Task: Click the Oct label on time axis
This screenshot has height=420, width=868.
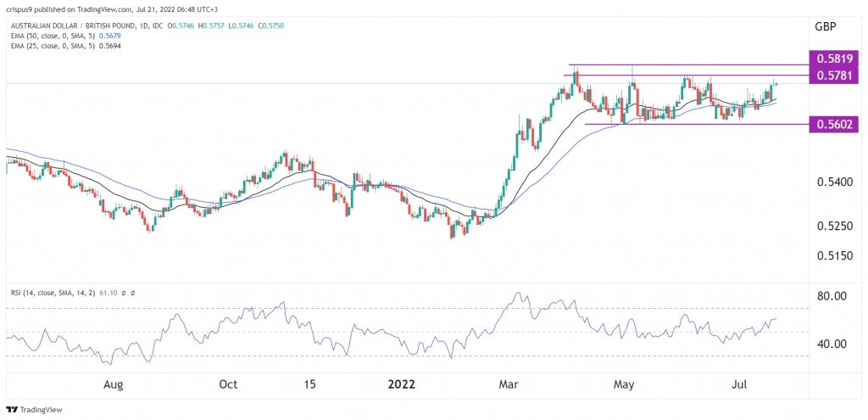Action: coord(228,384)
